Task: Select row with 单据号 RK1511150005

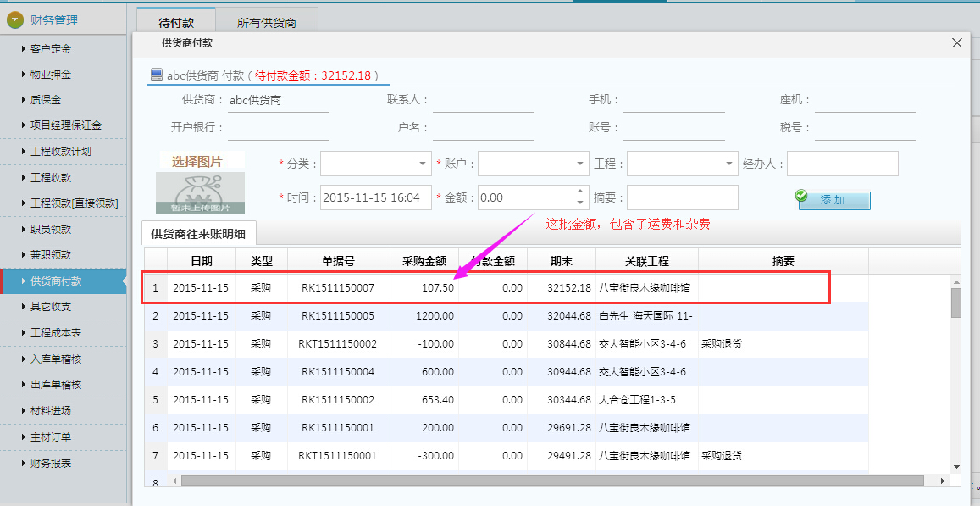Action: (x=337, y=316)
